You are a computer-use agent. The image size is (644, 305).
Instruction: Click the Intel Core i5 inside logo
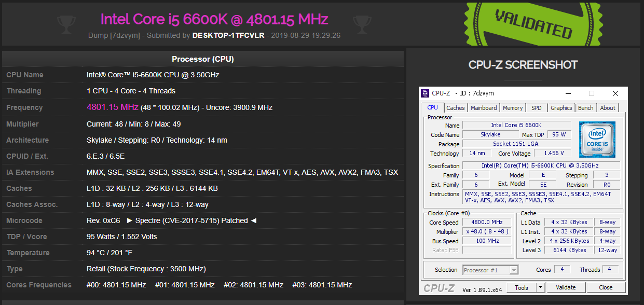point(597,139)
